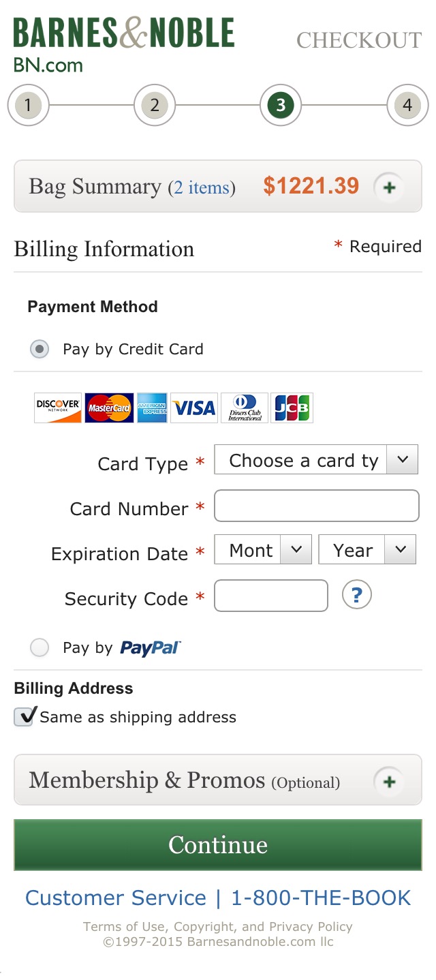The height and width of the screenshot is (980, 436).
Task: Select the VISA card logo
Action: [x=194, y=408]
